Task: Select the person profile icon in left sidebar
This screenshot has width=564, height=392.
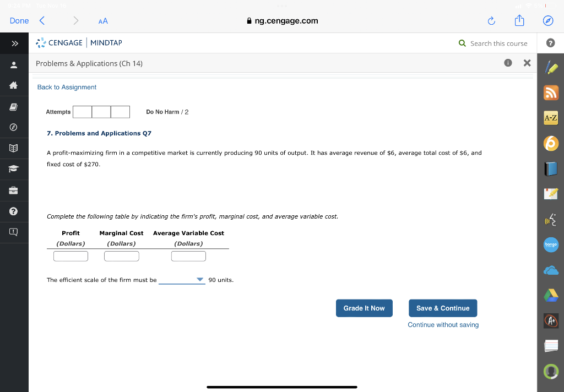Action: (14, 65)
